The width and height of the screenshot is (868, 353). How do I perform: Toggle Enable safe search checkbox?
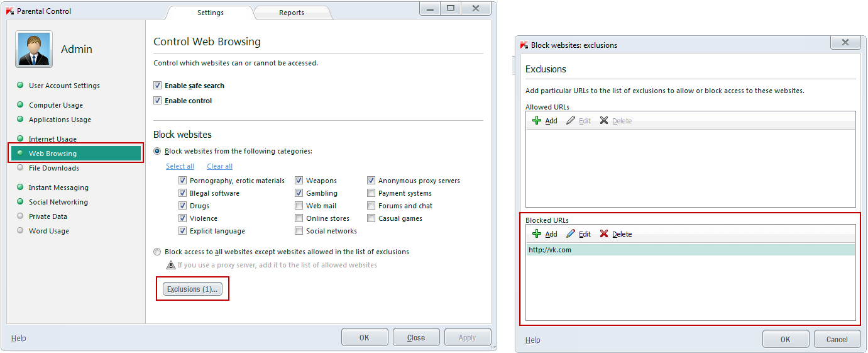tap(158, 86)
